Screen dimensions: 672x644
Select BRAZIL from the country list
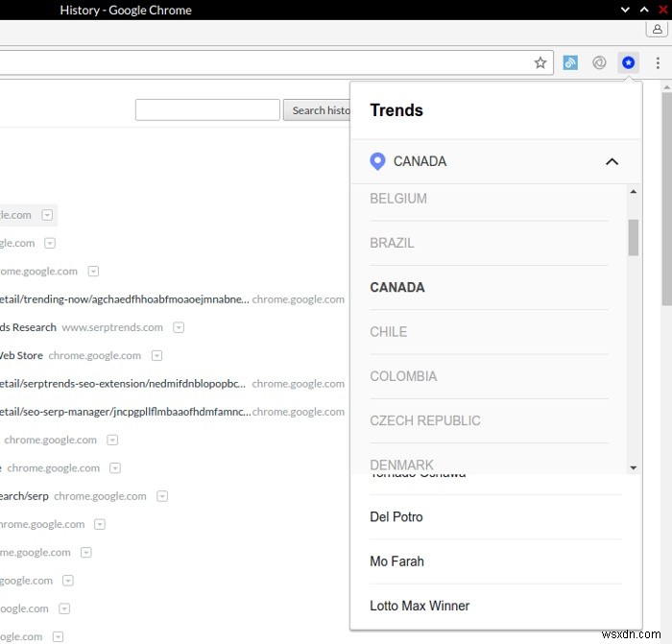click(489, 243)
